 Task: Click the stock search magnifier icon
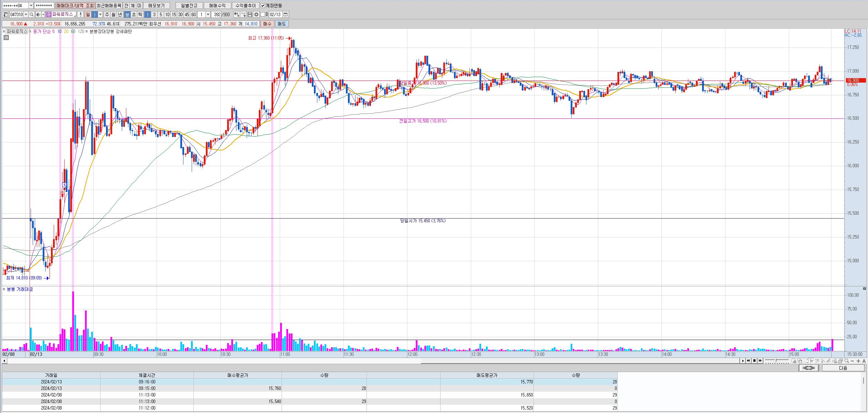pos(32,14)
